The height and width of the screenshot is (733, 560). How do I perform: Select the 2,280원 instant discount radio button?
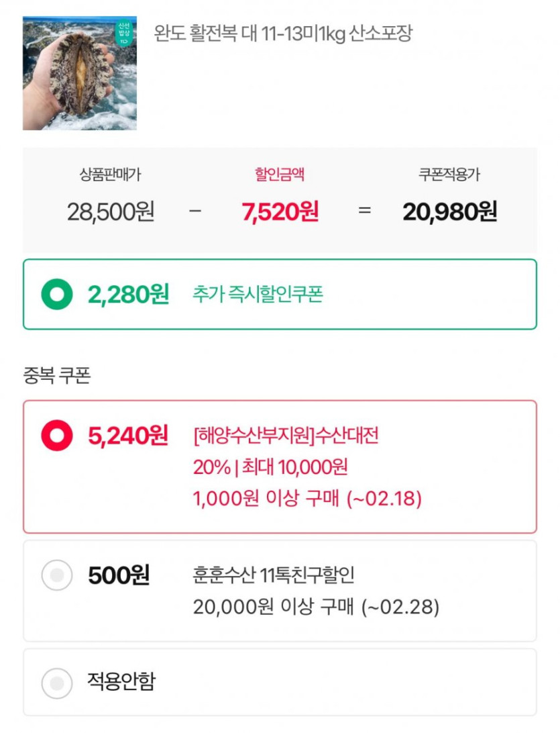pos(57,294)
